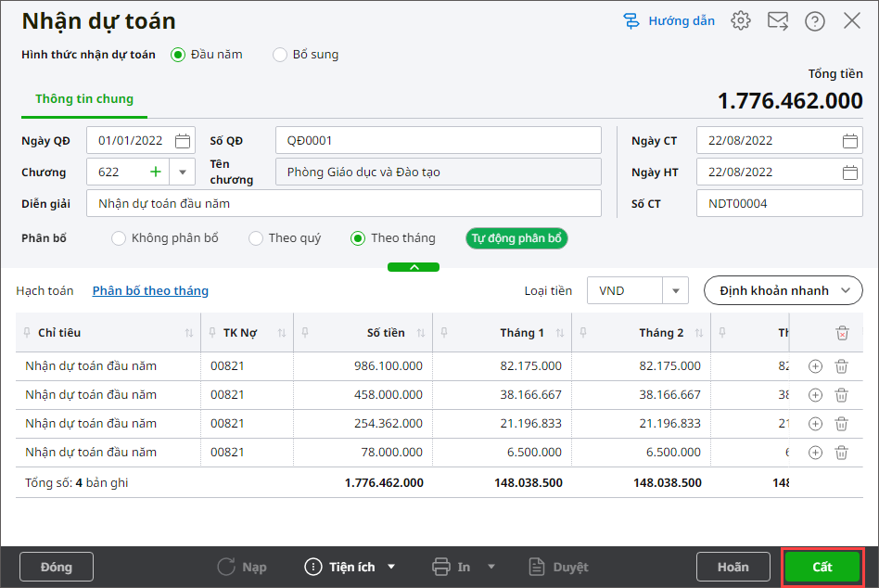
Task: Open calendar picker for Ngày CT
Action: click(849, 141)
